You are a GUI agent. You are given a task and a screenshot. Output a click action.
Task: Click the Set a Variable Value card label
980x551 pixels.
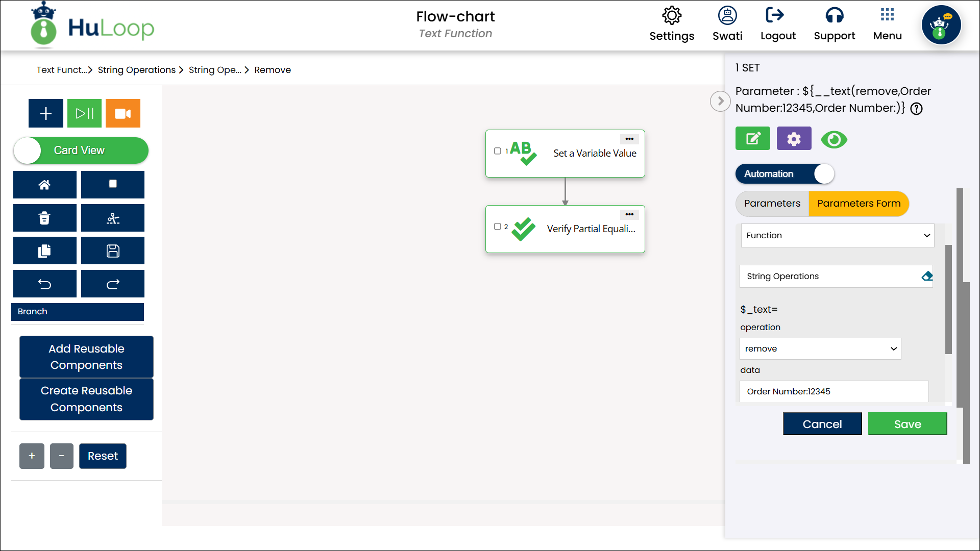point(595,154)
